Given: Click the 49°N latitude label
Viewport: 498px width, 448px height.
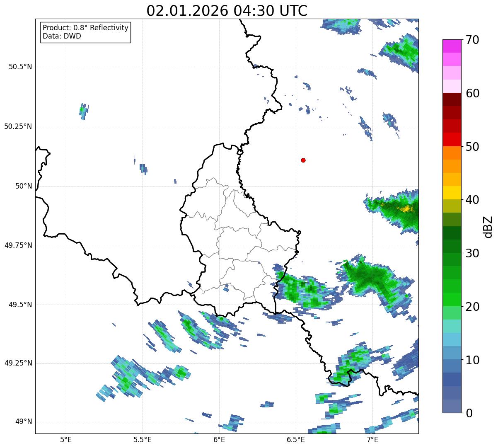Looking at the screenshot, I should pos(24,422).
